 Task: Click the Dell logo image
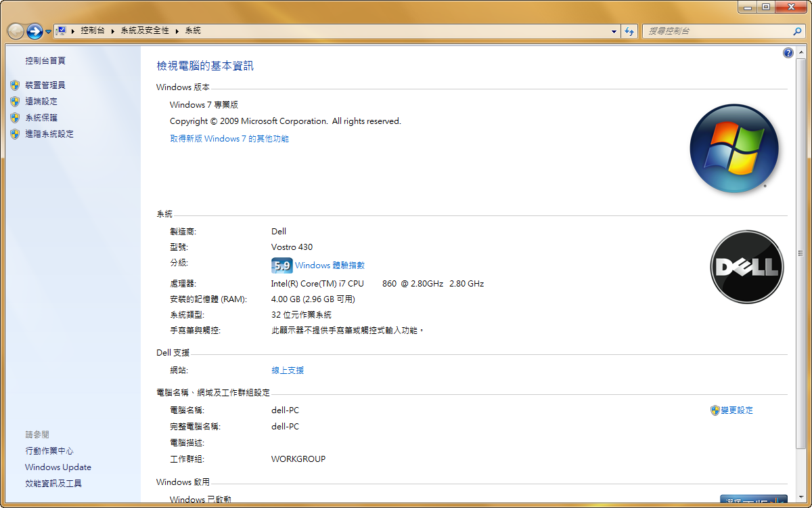(x=747, y=267)
